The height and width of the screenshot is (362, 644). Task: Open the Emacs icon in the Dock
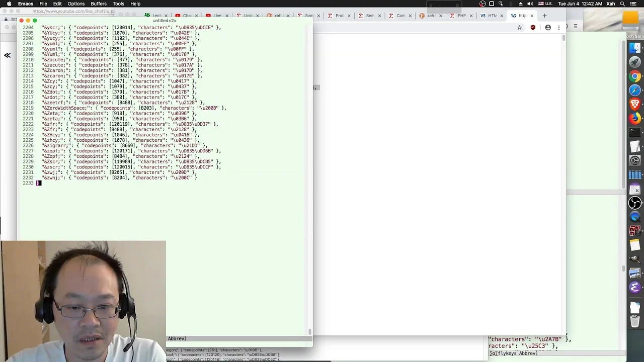(635, 288)
